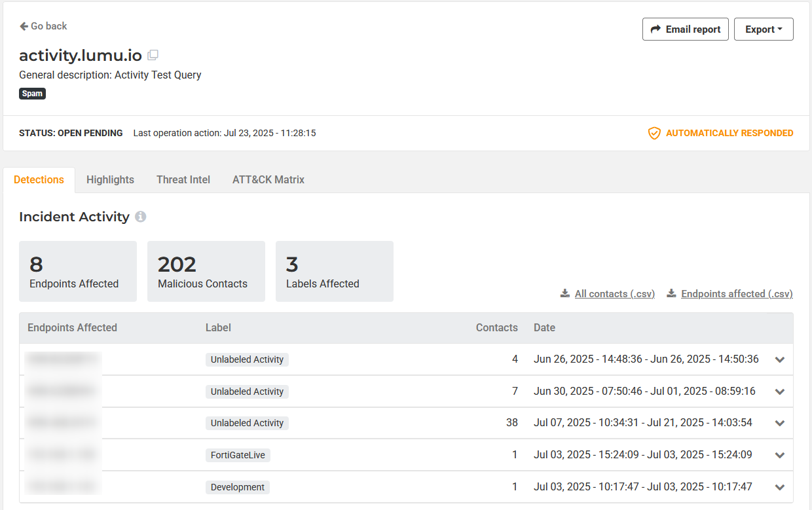The height and width of the screenshot is (510, 812).
Task: Expand the row with 38 contacts
Action: pyautogui.click(x=779, y=423)
